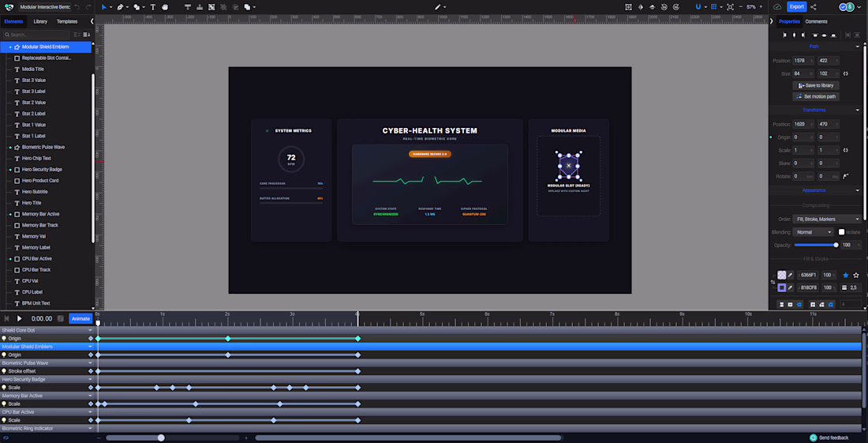Toggle the magnet snapping icon
The width and height of the screenshot is (868, 443).
[698, 7]
